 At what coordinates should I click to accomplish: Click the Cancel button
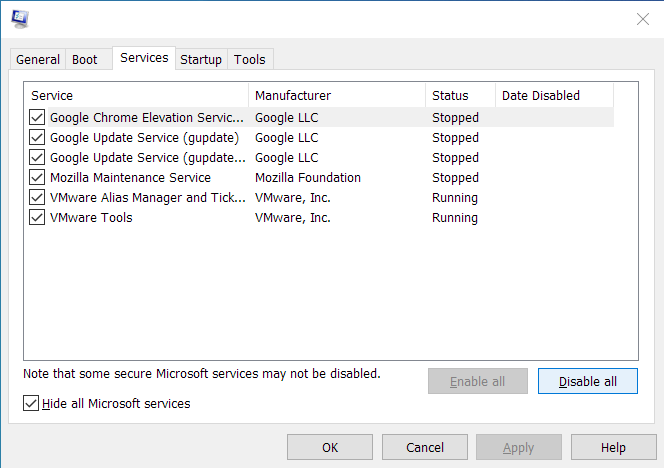(x=424, y=447)
